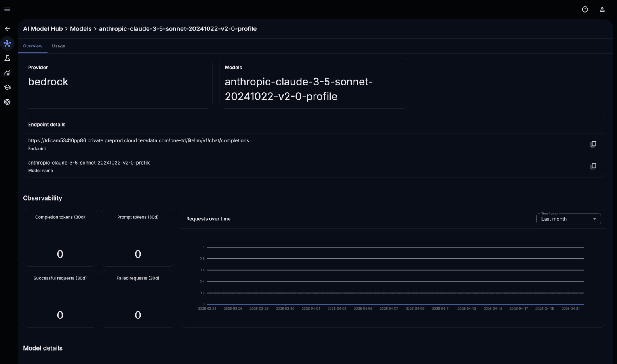Click the 2026-03-24 date on chart axis

point(207,309)
